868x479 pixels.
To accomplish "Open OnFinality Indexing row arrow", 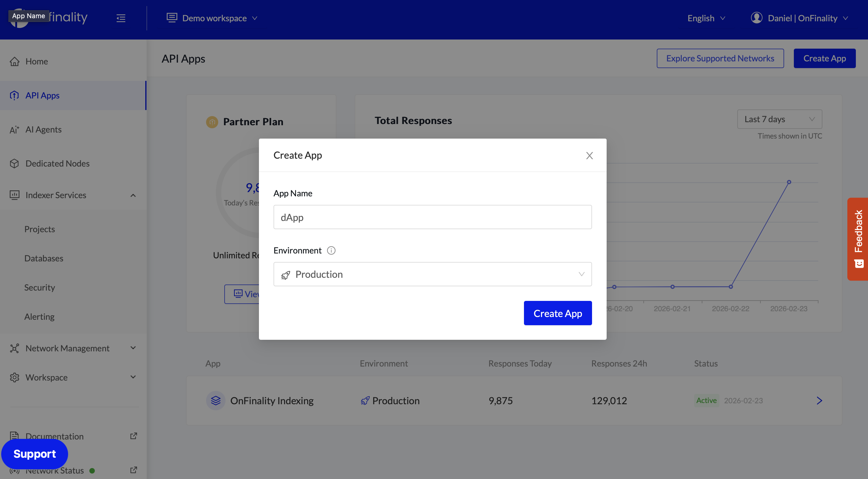I will tap(819, 401).
